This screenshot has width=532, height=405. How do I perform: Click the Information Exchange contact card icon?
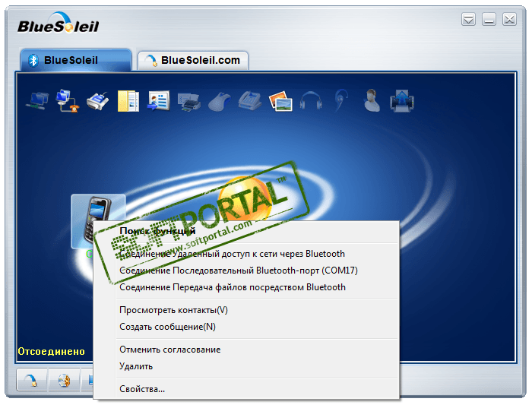[158, 101]
